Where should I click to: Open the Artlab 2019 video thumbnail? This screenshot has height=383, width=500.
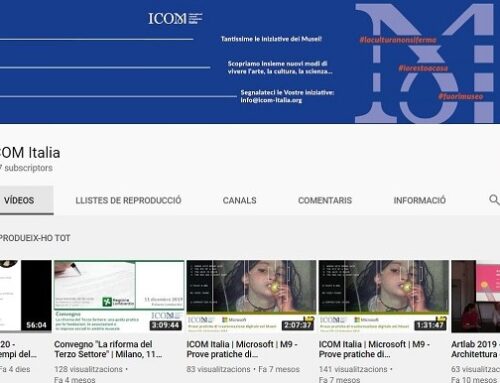pos(476,296)
